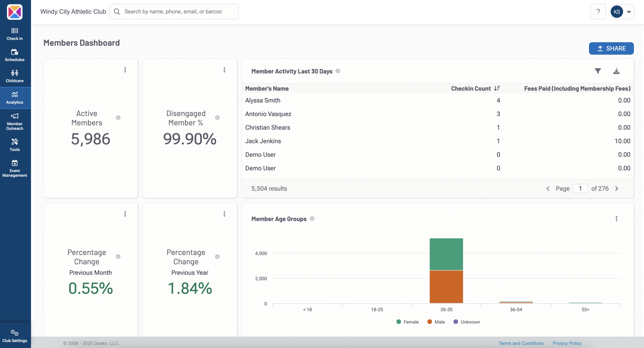644x348 pixels.
Task: Open Event Management
Action: pyautogui.click(x=15, y=168)
